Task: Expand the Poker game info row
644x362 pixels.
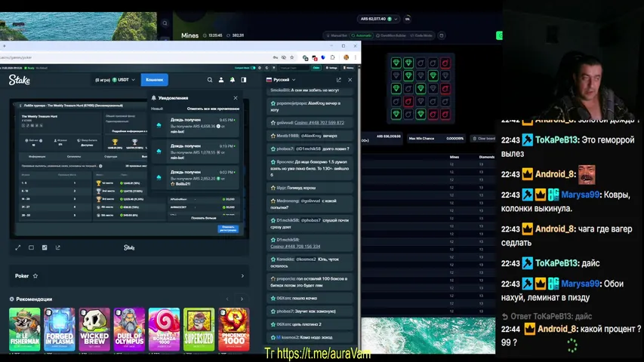Action: (242, 276)
